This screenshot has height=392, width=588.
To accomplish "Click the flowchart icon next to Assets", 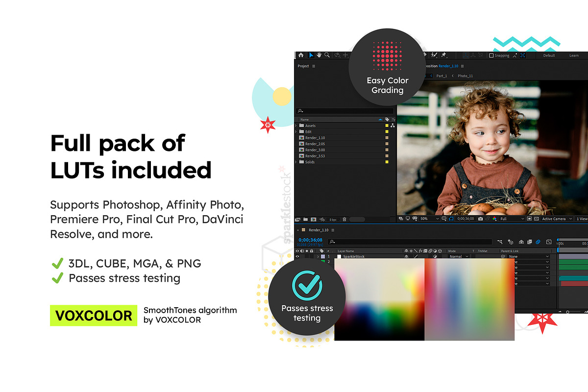I will click(x=392, y=126).
